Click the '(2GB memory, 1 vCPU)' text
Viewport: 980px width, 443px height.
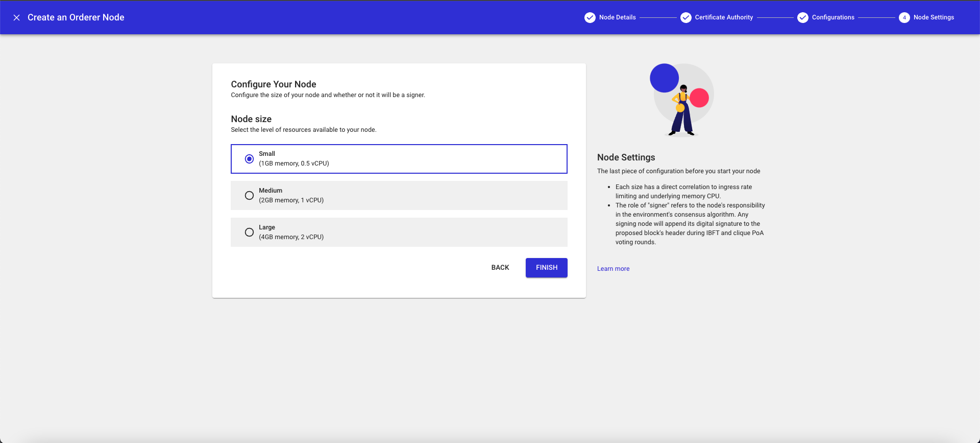(291, 200)
